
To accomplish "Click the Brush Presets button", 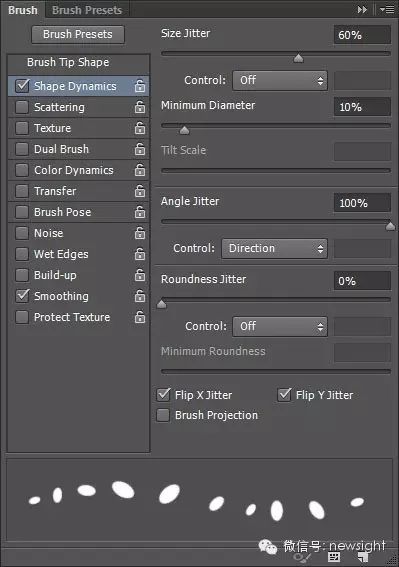I will (x=78, y=34).
